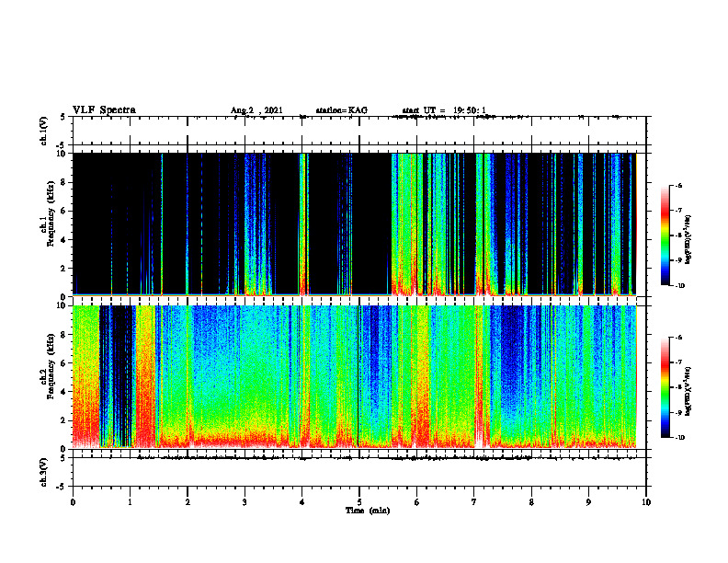Image resolution: width=728 pixels, height=563 pixels.
Task: Click time axis tick label "3"
Action: (245, 502)
